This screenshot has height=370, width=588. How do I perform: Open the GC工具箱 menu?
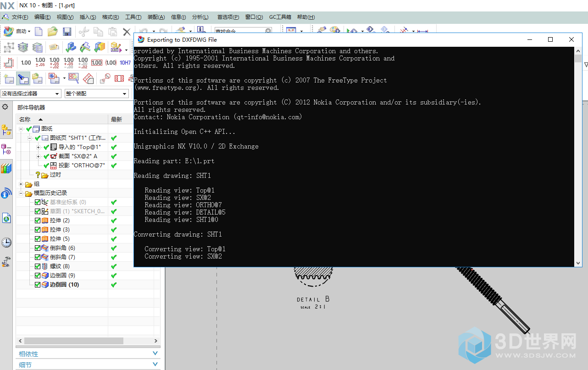(x=280, y=17)
